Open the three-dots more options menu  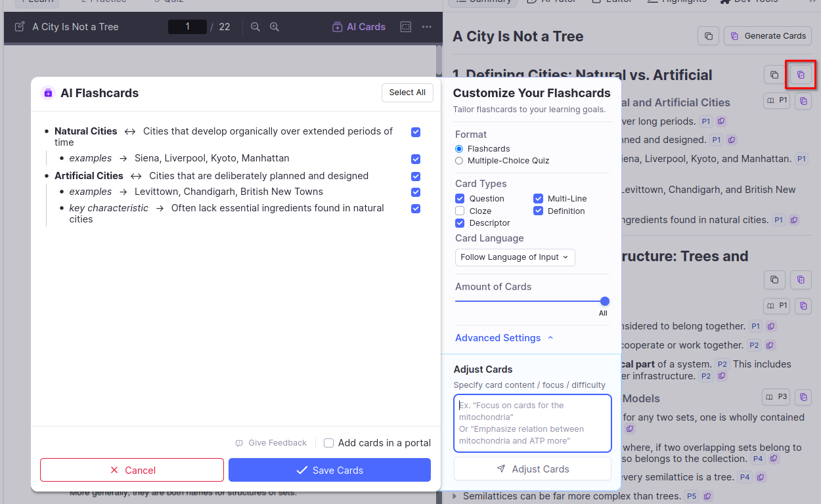pyautogui.click(x=427, y=27)
